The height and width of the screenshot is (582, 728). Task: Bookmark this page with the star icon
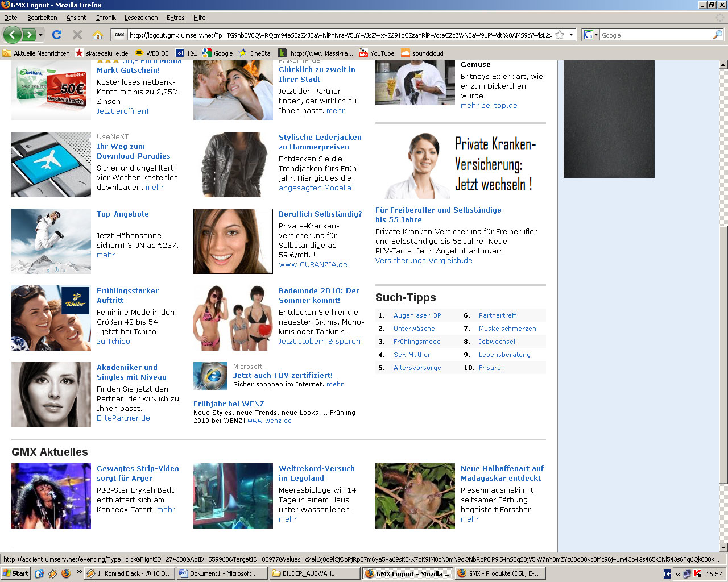coord(560,35)
